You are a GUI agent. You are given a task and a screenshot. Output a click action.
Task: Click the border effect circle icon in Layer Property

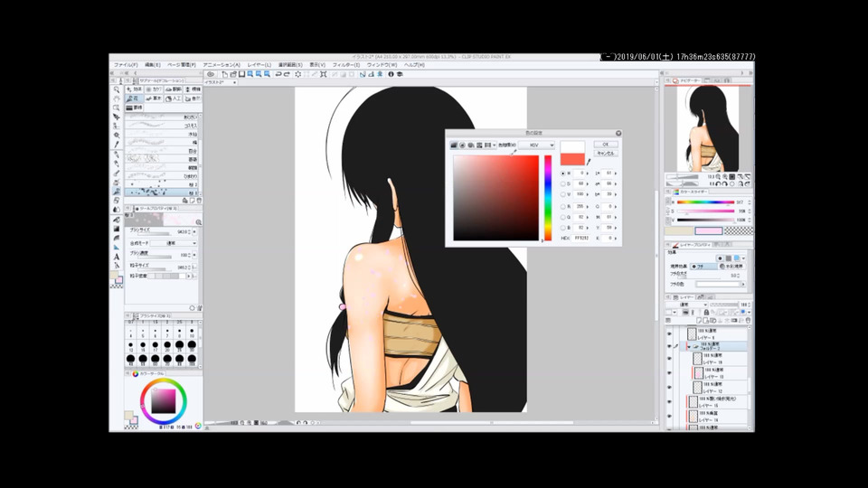point(721,258)
